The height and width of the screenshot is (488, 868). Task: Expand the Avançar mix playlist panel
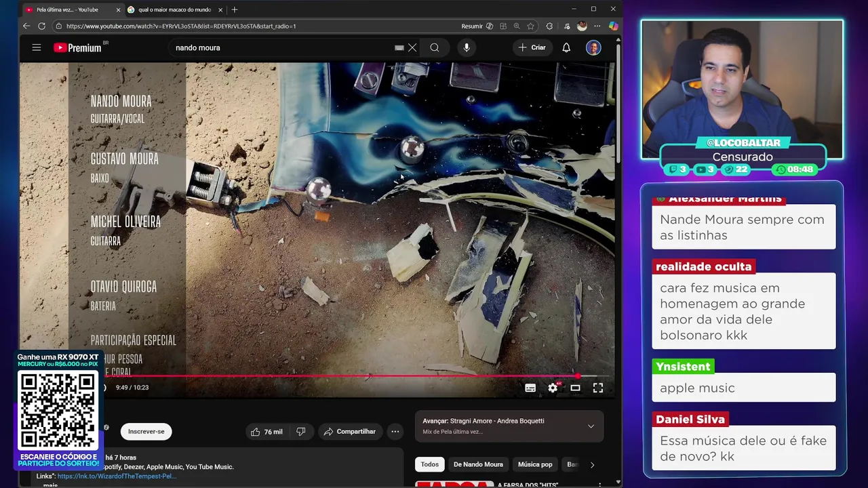click(591, 426)
